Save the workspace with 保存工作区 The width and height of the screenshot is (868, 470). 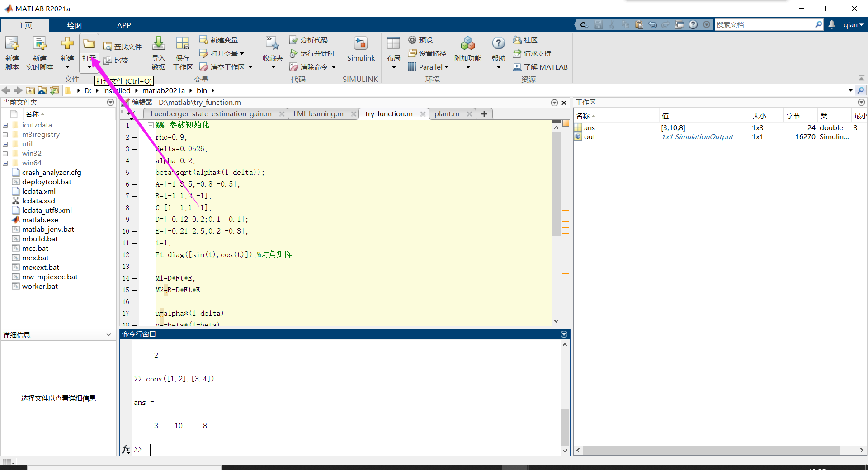(183, 53)
